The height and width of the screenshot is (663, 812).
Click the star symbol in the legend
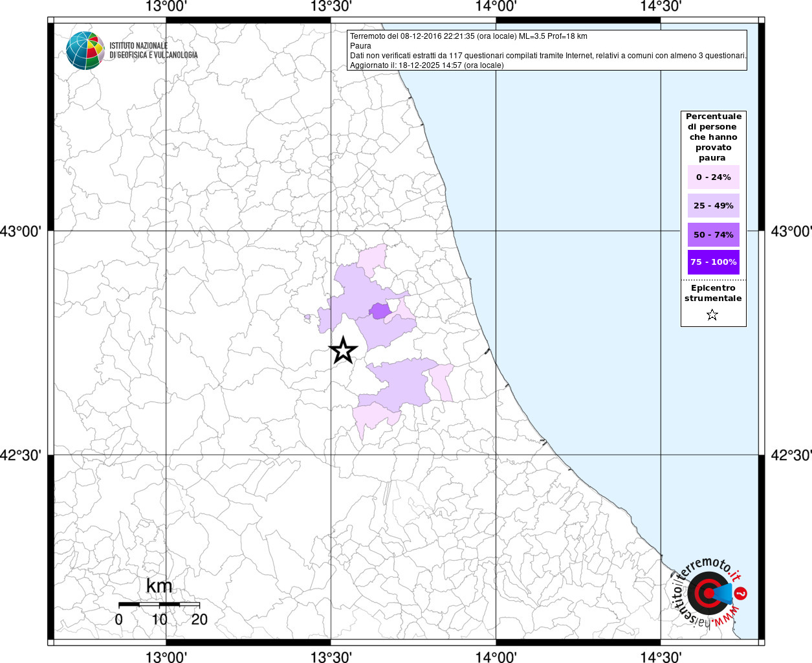(x=712, y=315)
